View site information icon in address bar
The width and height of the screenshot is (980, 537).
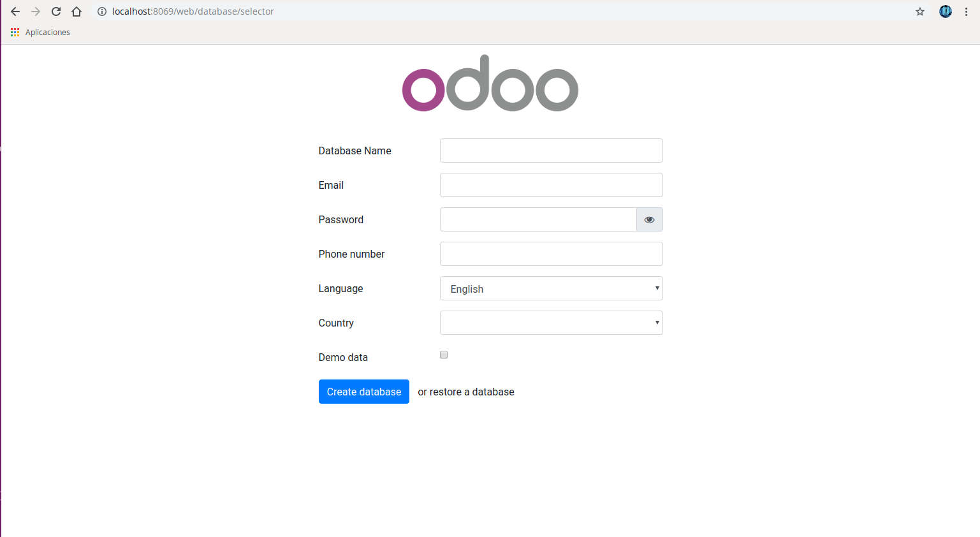[101, 11]
